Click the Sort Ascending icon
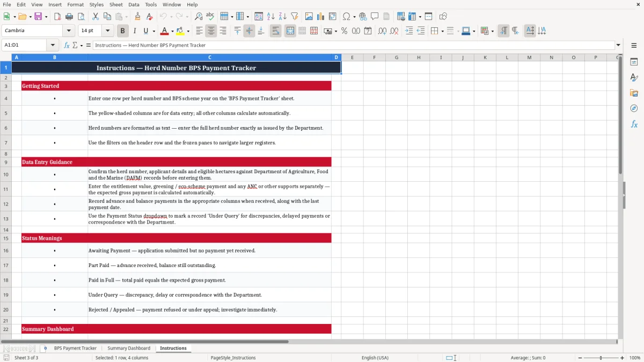Screen dimensions: 644x362 point(270,17)
